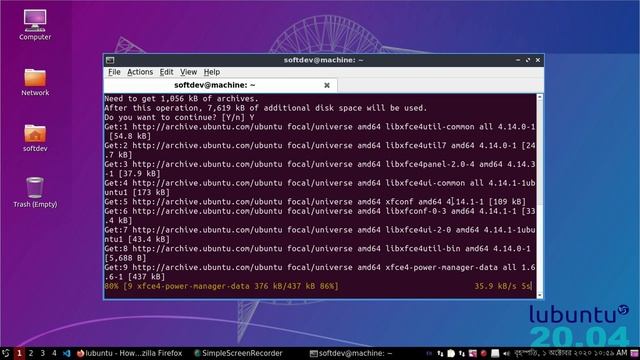Open the Computer desktop icon
The image size is (640, 360).
tap(35, 25)
